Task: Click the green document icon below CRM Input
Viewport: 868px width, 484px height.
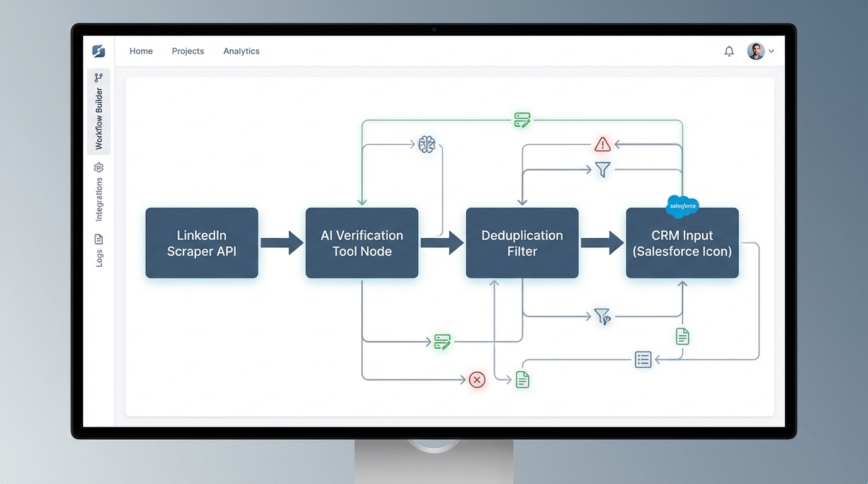Action: [682, 337]
